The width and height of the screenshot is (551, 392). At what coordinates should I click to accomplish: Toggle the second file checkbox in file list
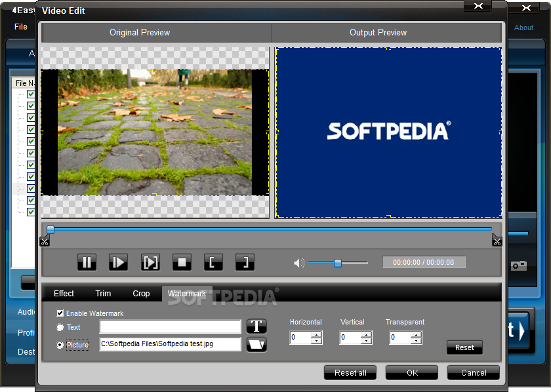tap(31, 106)
